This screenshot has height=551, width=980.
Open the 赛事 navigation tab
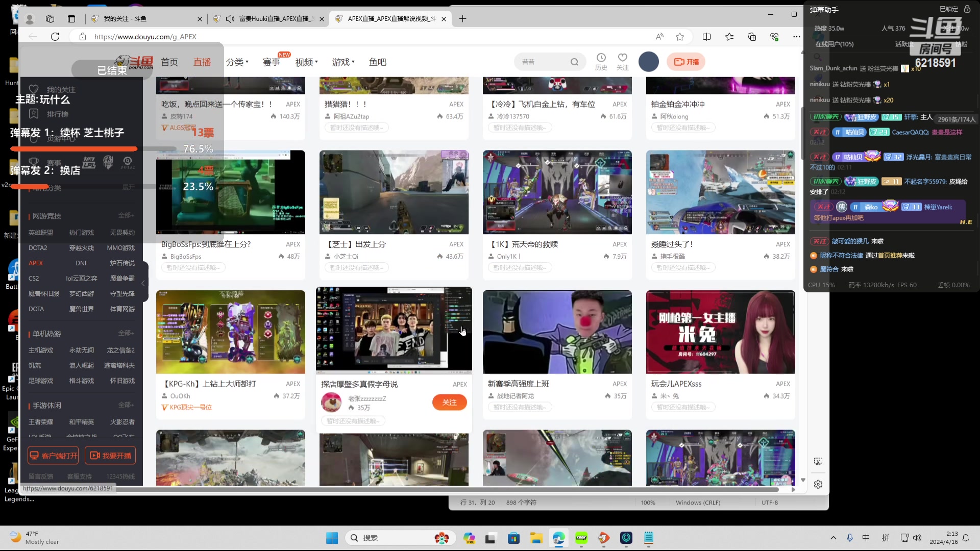click(272, 62)
